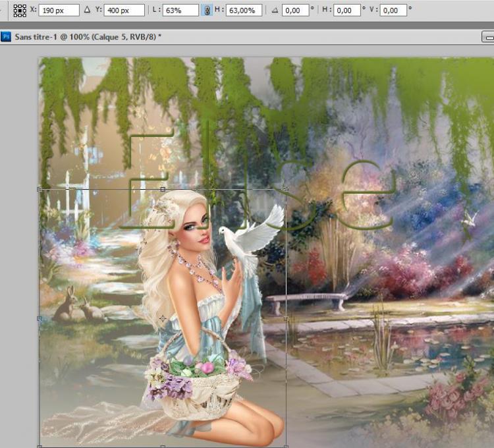494x448 pixels.
Task: Click the Photoshop icon on the document tab
Action: [6, 37]
